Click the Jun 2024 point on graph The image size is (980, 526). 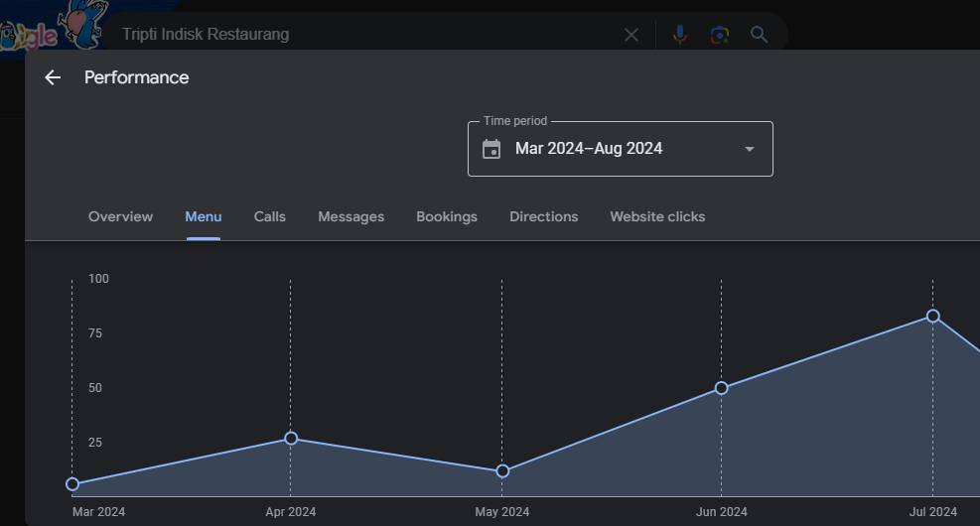pos(721,387)
